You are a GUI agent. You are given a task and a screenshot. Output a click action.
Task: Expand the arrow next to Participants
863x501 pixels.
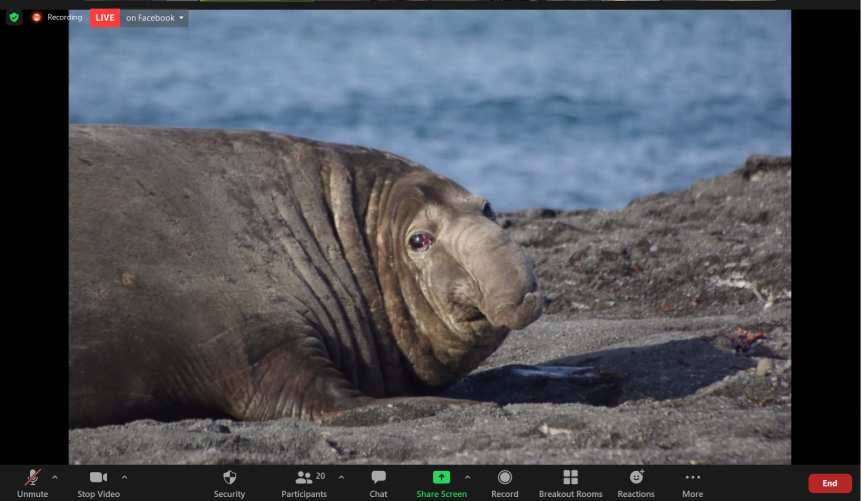click(341, 477)
